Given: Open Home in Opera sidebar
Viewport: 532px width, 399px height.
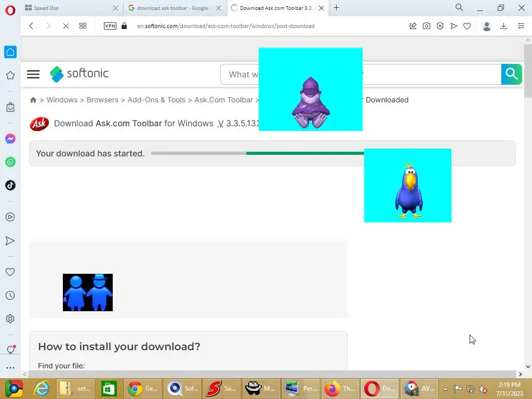Looking at the screenshot, I should (10, 52).
